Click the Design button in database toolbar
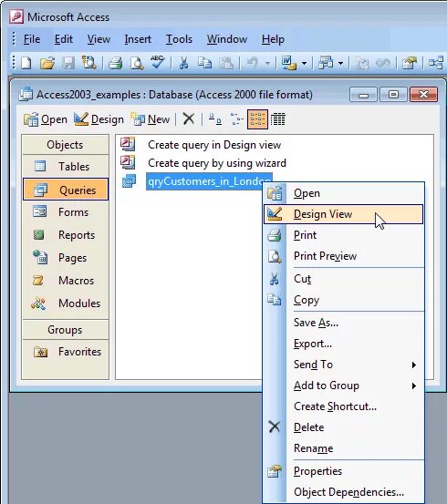 99,119
